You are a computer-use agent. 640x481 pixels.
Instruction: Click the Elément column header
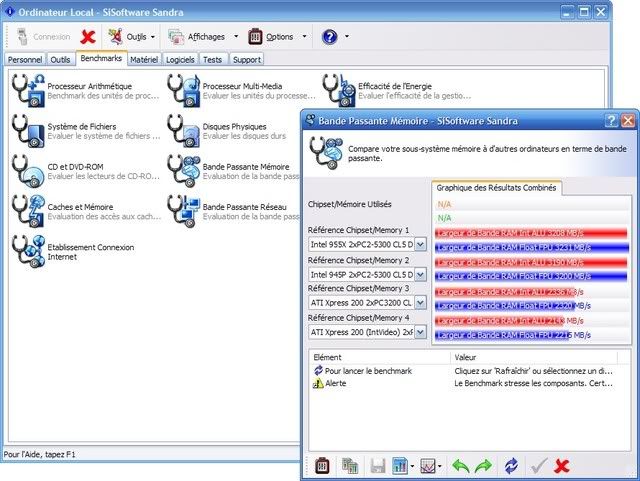tap(380, 357)
